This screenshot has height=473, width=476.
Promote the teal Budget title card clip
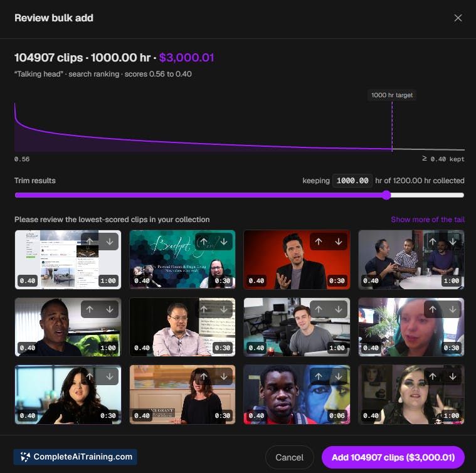(204, 242)
